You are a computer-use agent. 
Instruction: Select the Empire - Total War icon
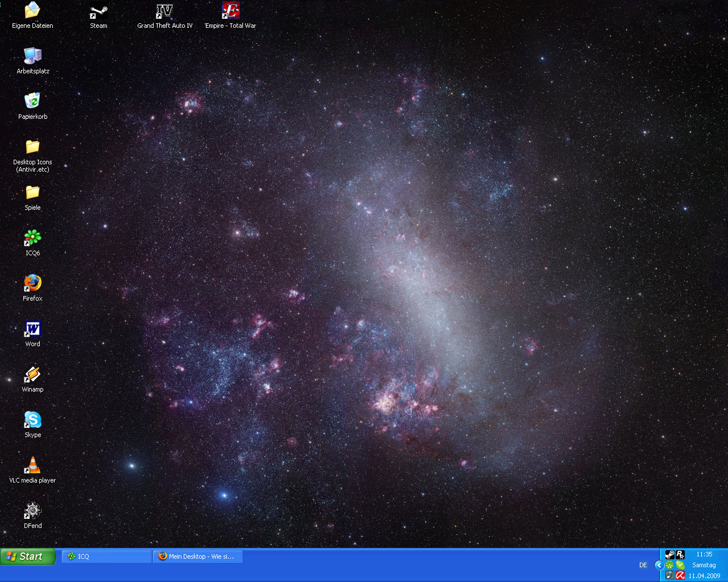click(x=231, y=12)
